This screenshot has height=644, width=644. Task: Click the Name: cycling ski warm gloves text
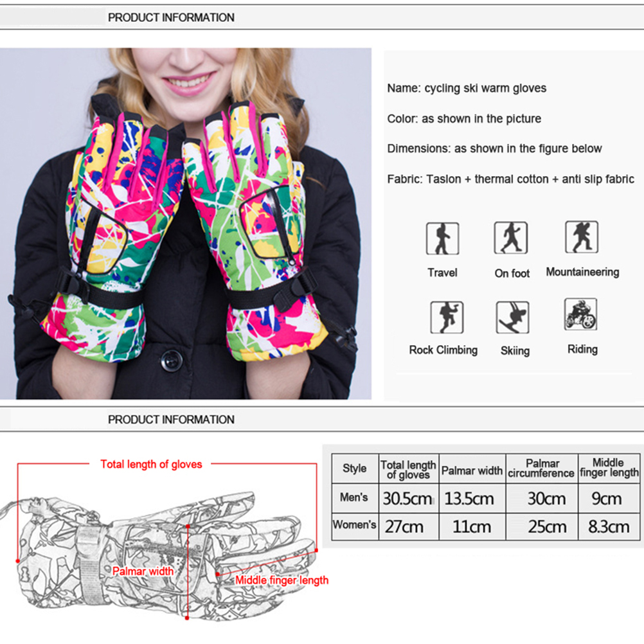467,89
